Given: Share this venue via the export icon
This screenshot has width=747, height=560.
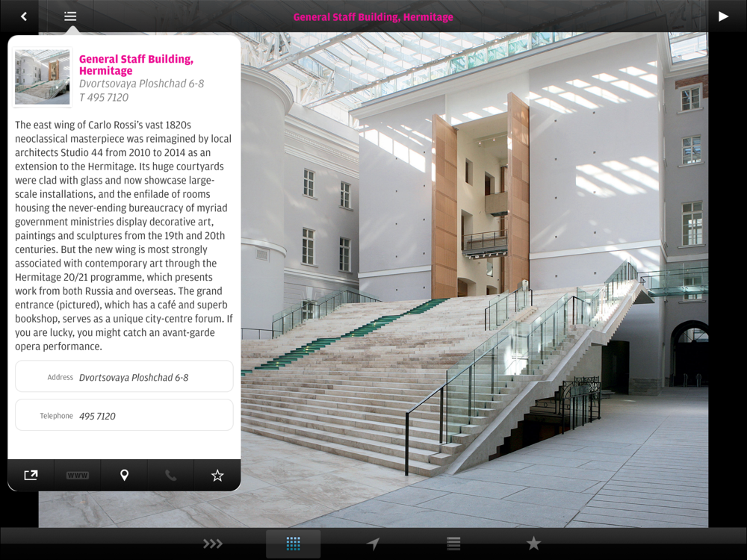Looking at the screenshot, I should tap(31, 475).
